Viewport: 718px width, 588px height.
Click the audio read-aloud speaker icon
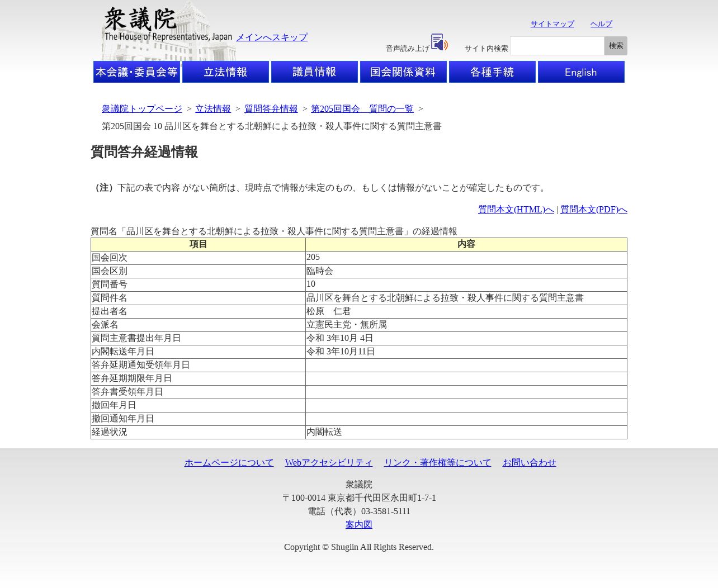[440, 42]
